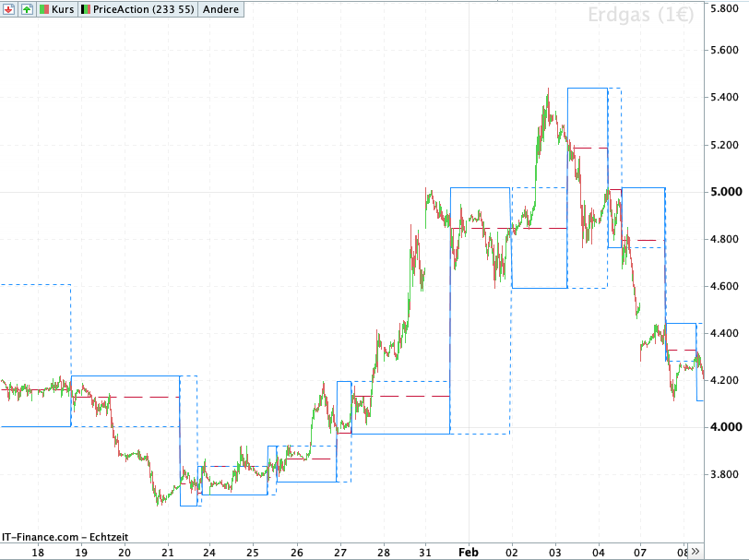Viewport: 749px width, 560px height.
Task: Click the date label 07
Action: point(640,553)
